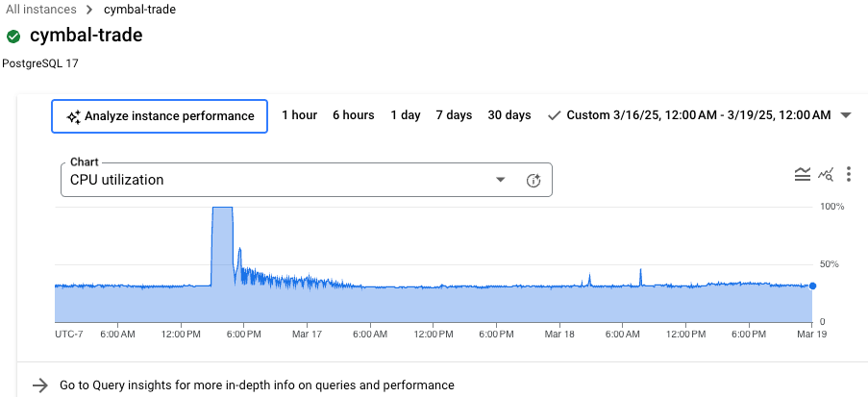The height and width of the screenshot is (397, 868).
Task: Click the sparkle icon in Analyze button
Action: [73, 116]
